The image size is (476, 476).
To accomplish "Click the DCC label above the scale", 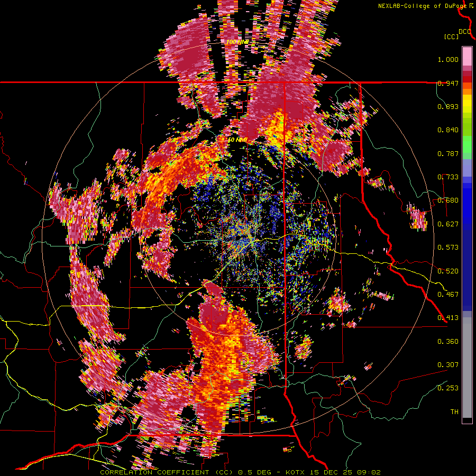I will (465, 32).
